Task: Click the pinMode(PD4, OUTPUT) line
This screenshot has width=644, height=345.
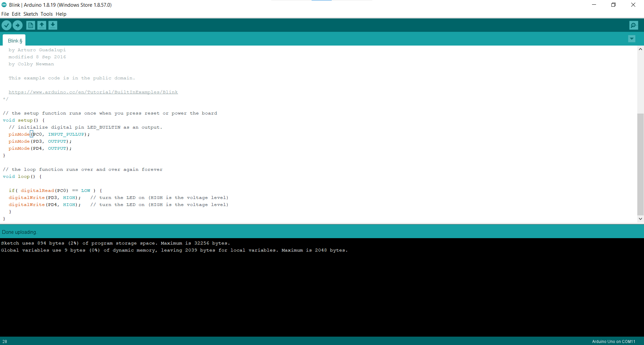Action: [40, 148]
